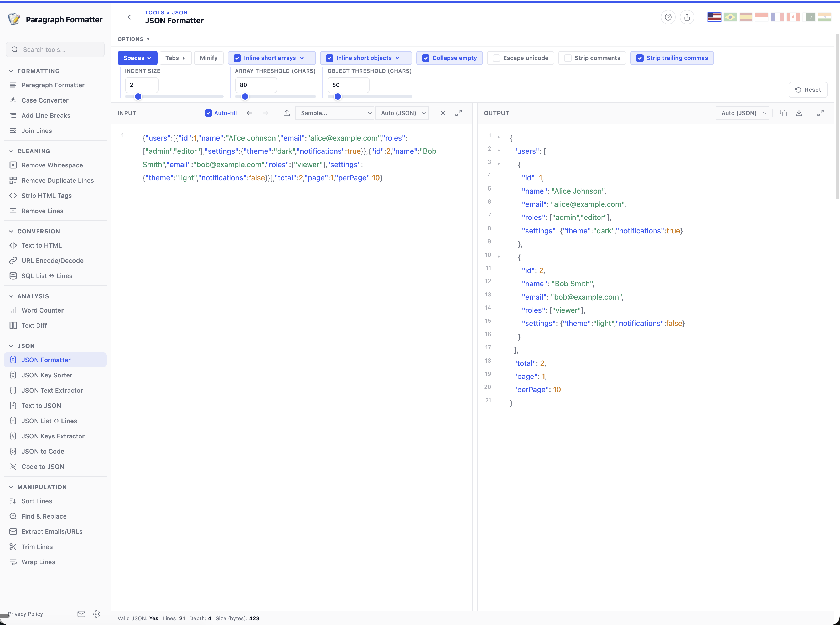Screen dimensions: 840x625
Task: Copy the output to clipboard
Action: coord(783,113)
